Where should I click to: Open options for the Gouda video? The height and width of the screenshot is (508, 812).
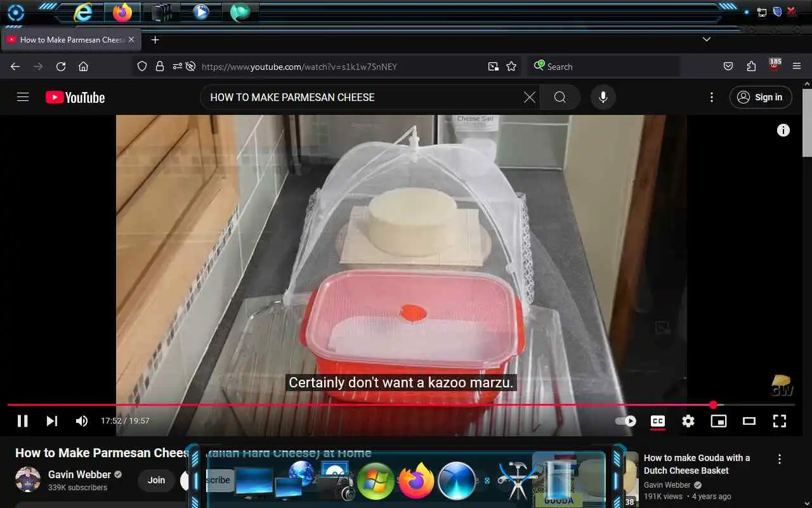click(780, 459)
